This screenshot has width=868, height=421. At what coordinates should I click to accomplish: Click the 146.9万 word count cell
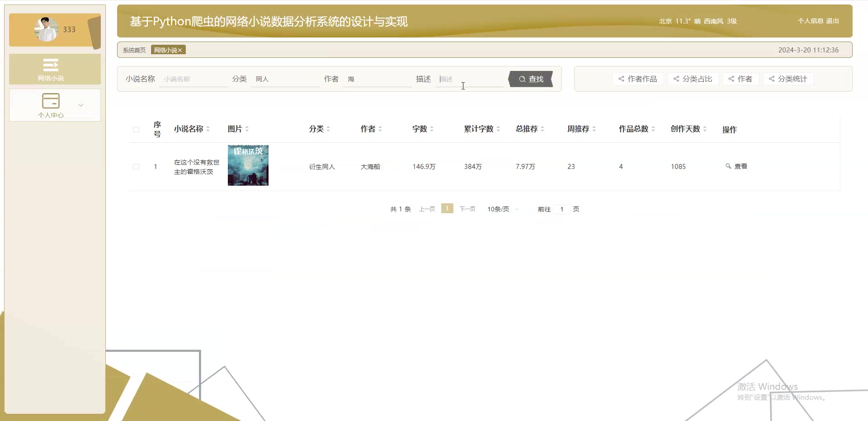424,167
